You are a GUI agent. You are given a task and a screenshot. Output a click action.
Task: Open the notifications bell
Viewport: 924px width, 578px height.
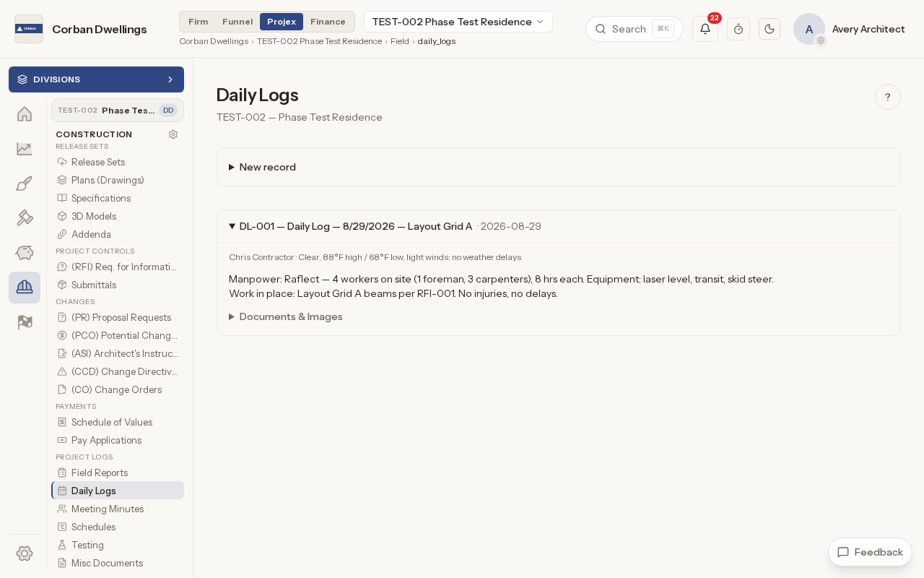(x=705, y=29)
